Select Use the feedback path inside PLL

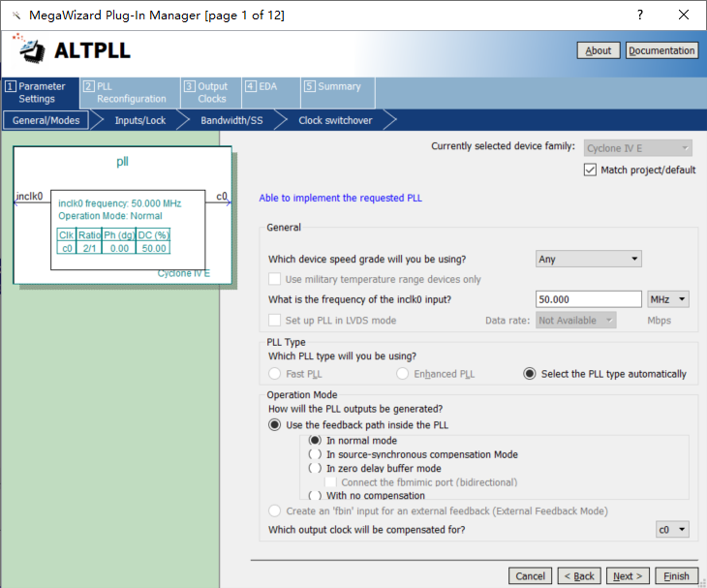click(x=275, y=424)
